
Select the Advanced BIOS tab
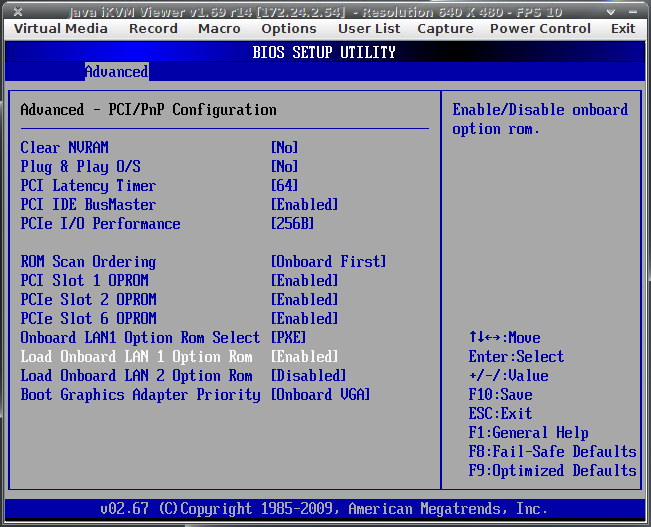tap(116, 72)
